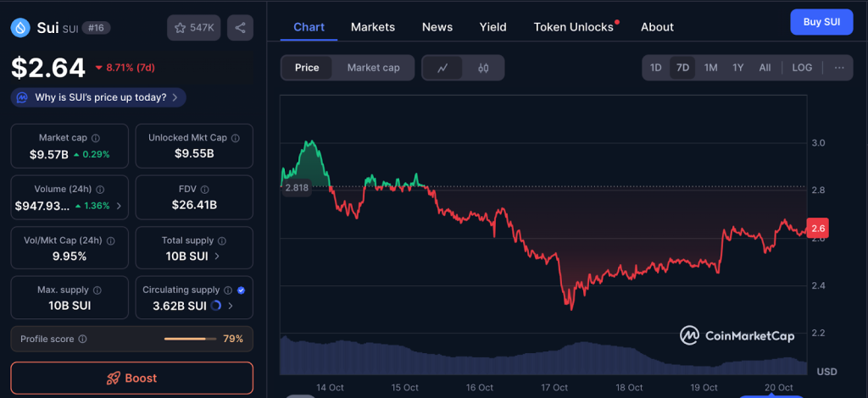The image size is (868, 398).
Task: Click the Market cap info icon
Action: pos(95,138)
